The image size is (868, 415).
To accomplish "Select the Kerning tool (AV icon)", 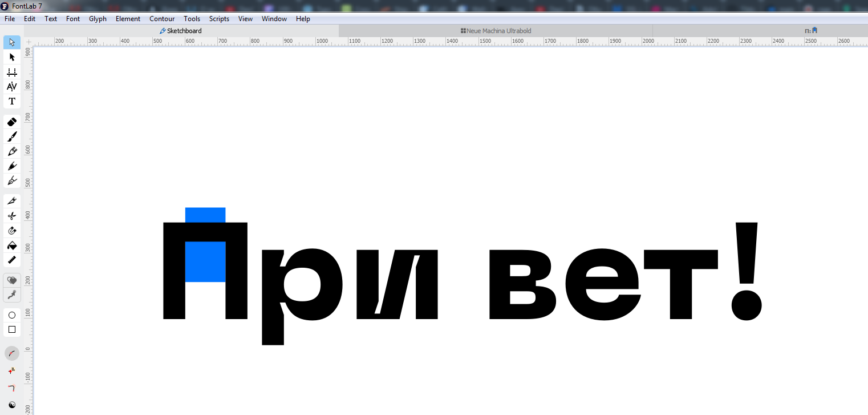I will tap(12, 86).
